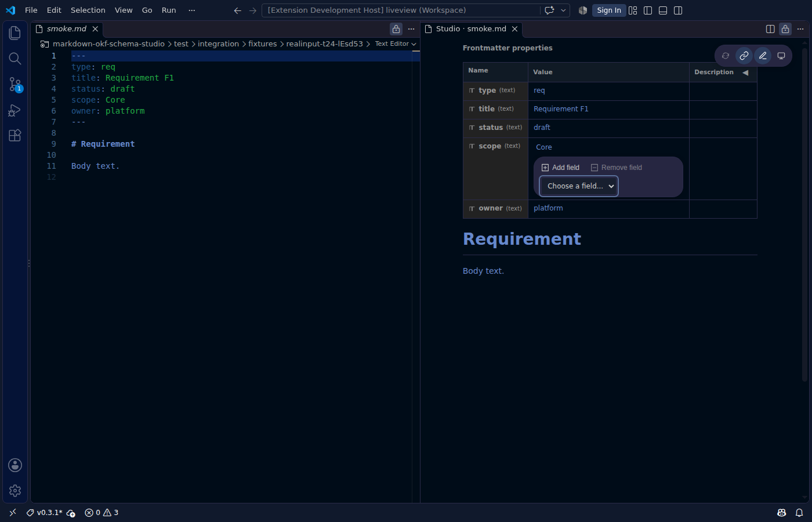Click the Sign In button
This screenshot has width=812, height=522.
(x=609, y=10)
